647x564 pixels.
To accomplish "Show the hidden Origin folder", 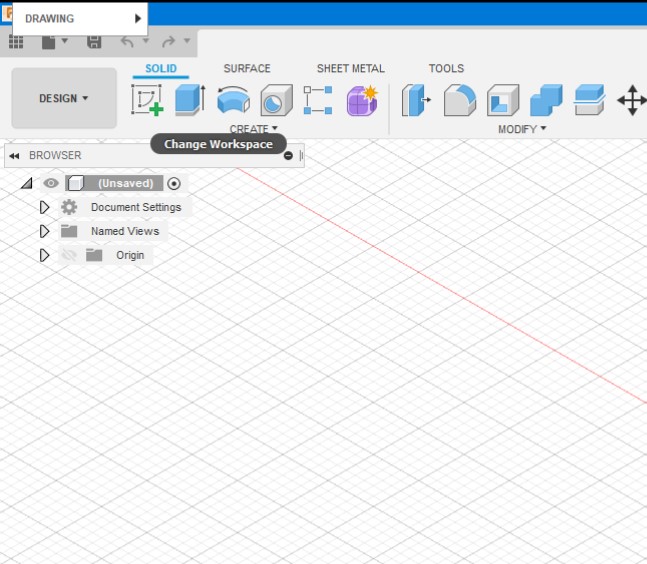I will pos(69,255).
